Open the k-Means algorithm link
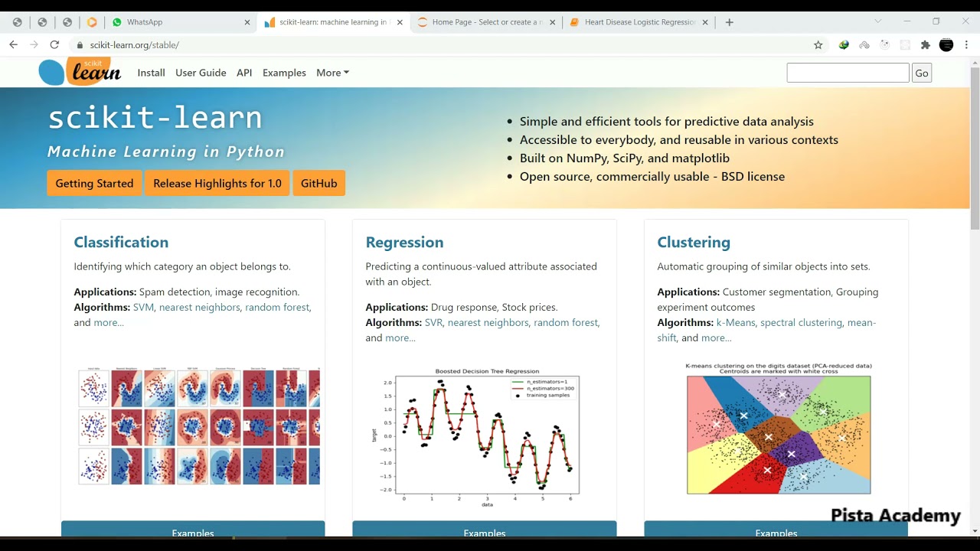Viewport: 980px width, 551px height. click(x=736, y=322)
